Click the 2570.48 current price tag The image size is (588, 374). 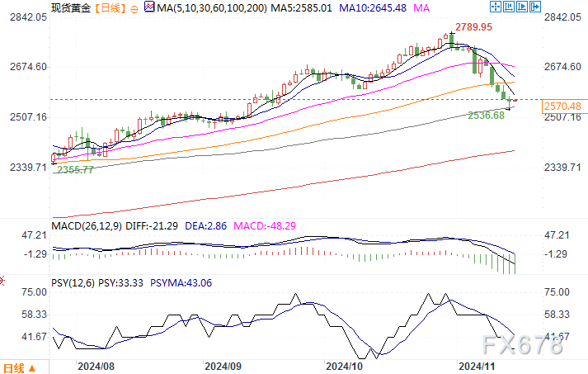[563, 106]
